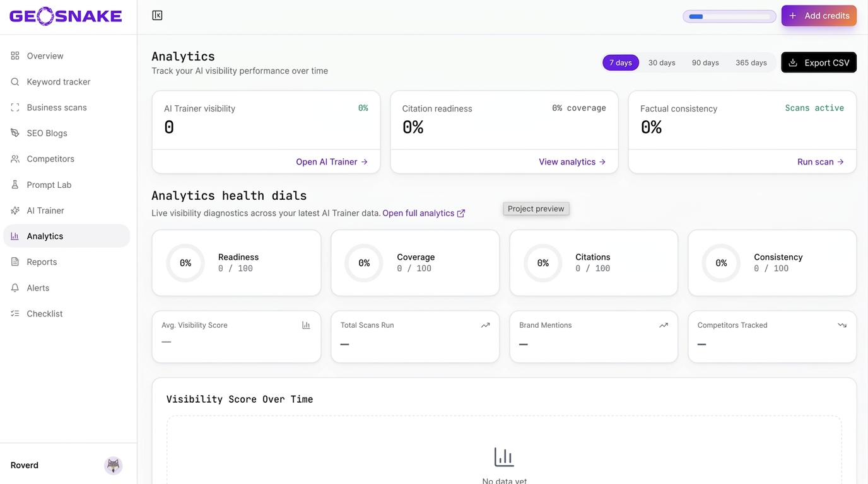Go to AI Trainer in the sidebar
The height and width of the screenshot is (484, 868).
click(67, 210)
